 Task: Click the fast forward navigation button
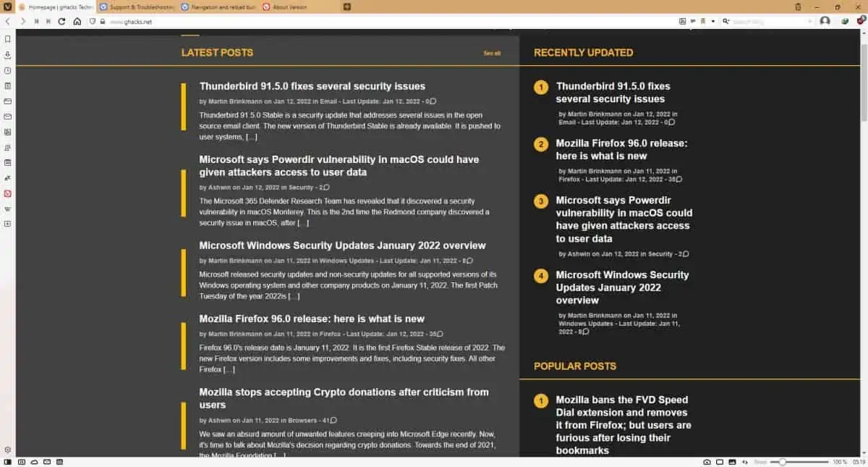click(x=48, y=22)
